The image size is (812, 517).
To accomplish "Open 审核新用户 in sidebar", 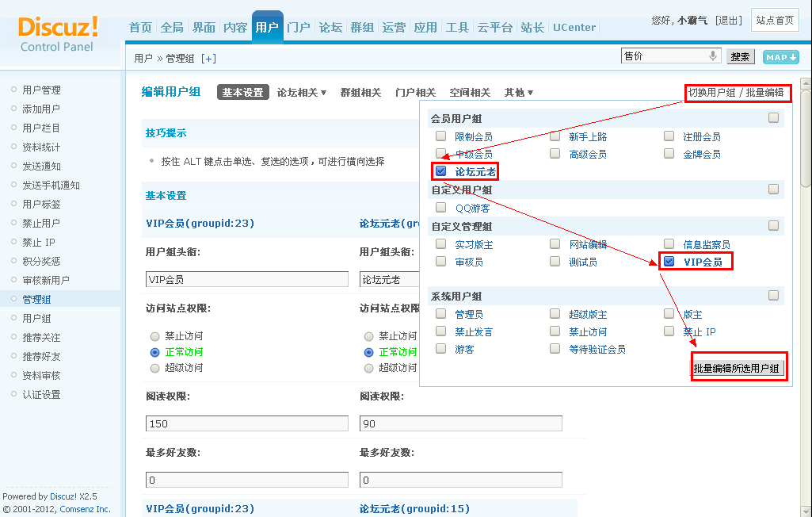I will click(x=46, y=280).
